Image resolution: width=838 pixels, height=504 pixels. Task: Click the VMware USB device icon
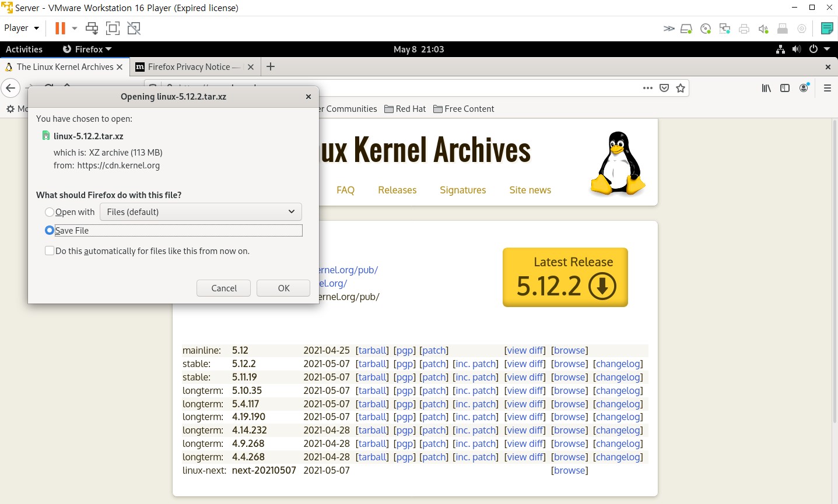(783, 29)
